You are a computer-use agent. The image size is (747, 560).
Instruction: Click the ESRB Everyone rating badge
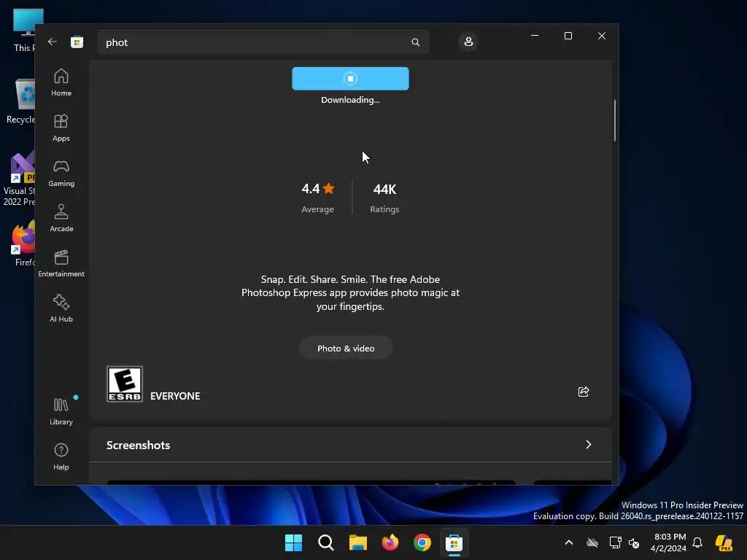point(125,384)
